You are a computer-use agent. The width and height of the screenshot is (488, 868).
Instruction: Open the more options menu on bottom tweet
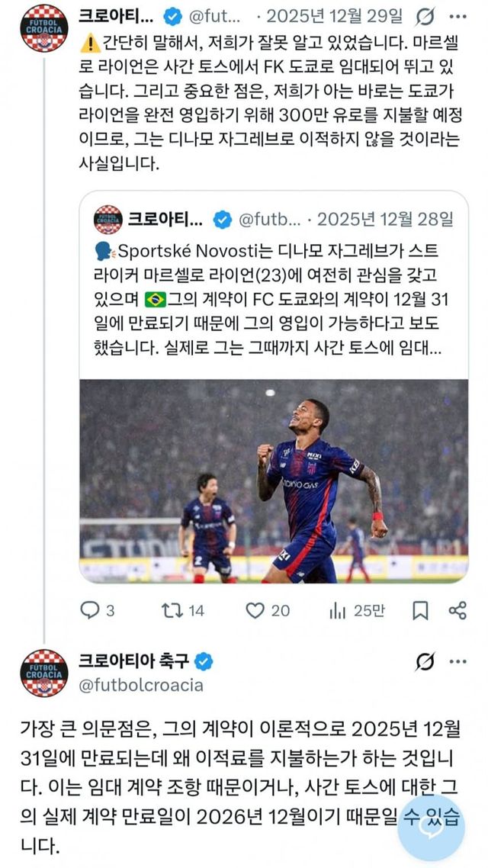coord(457,662)
